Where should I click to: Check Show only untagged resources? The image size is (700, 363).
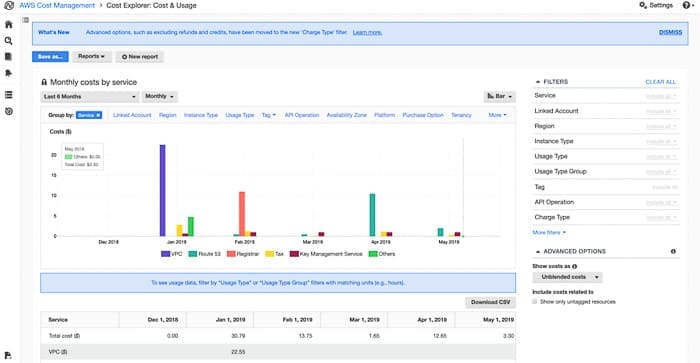click(535, 302)
